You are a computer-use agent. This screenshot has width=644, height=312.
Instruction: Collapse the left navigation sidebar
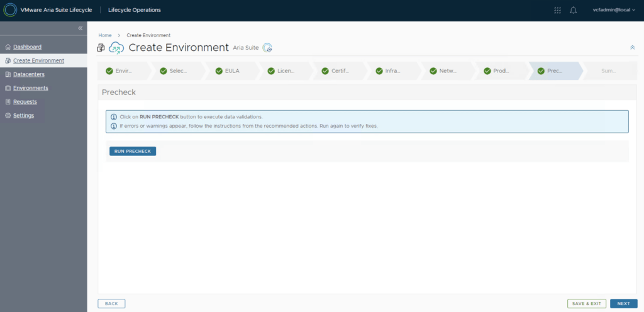point(80,28)
